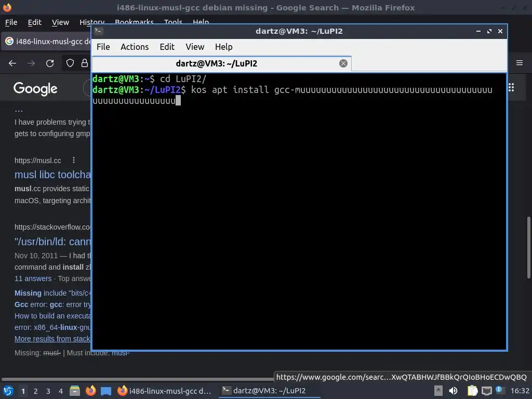
Task: Click the terminal command input area
Action: [x=299, y=211]
